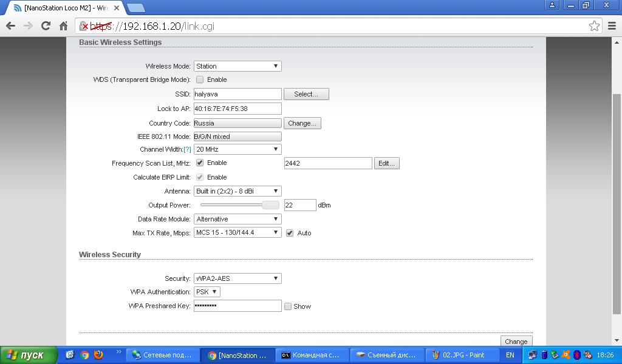Click the WPA Preshared Key field
This screenshot has width=622, height=364.
click(x=238, y=306)
